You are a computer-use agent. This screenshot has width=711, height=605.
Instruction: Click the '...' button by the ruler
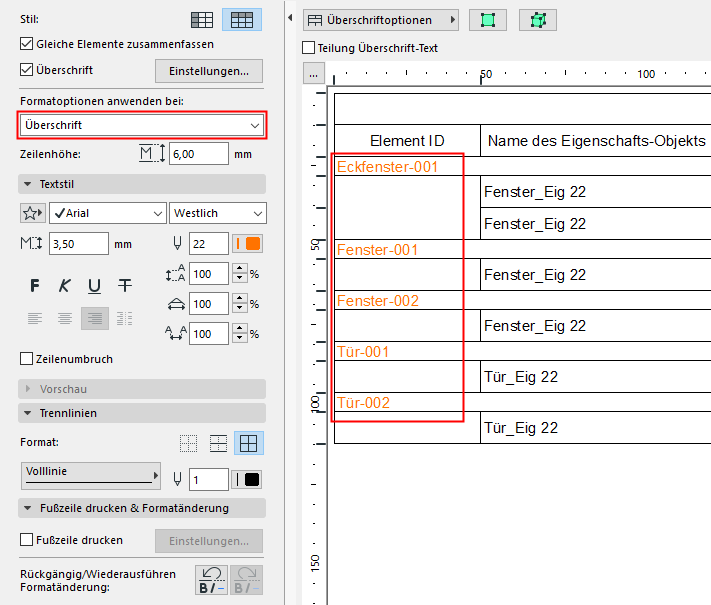tap(314, 74)
